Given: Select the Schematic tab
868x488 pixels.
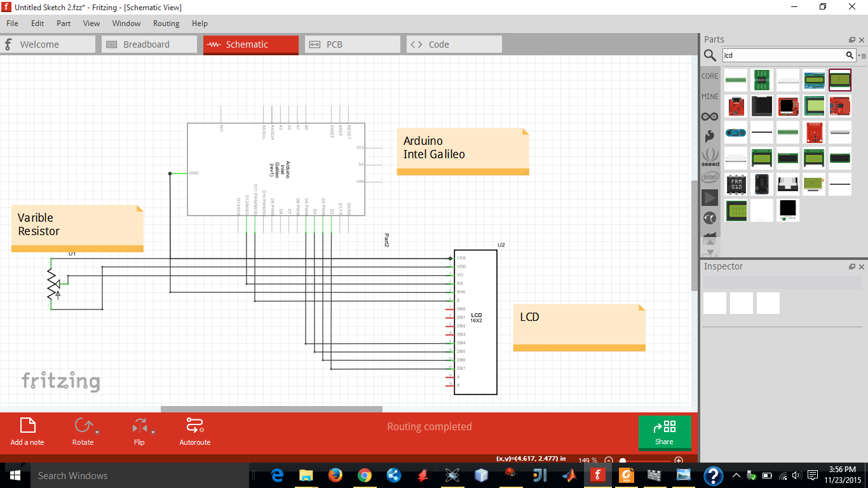Looking at the screenshot, I should click(x=251, y=44).
